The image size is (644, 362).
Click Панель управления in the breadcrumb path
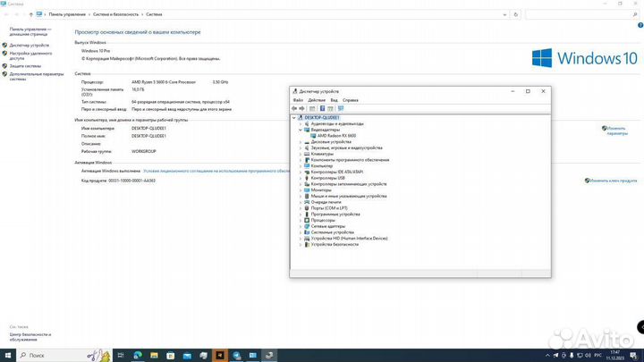(67, 14)
